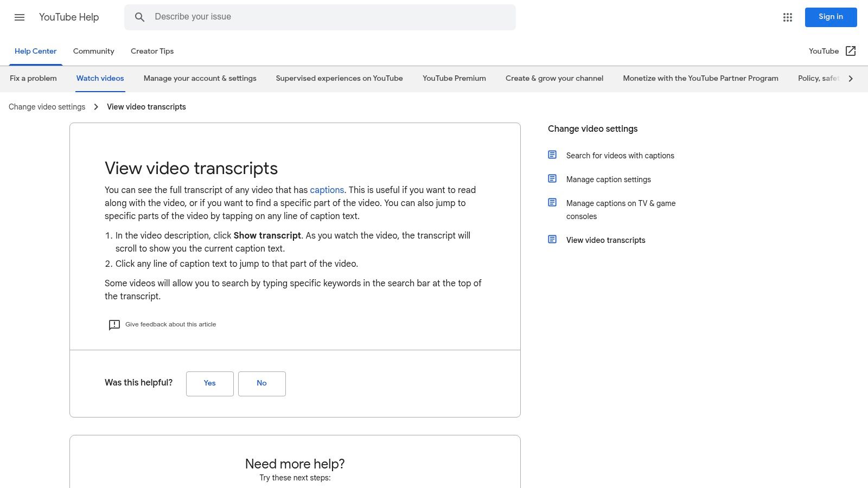Open the YouTube Premium category
Screen dimensions: 868x488
(454, 78)
